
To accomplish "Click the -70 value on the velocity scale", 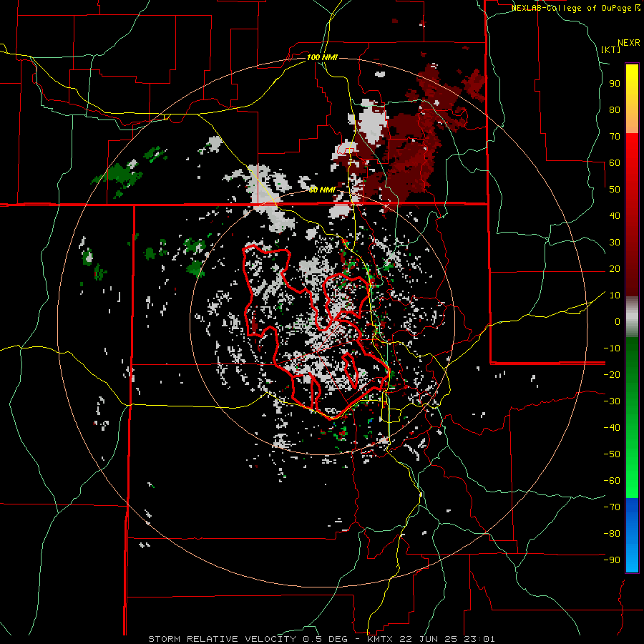I will [612, 507].
